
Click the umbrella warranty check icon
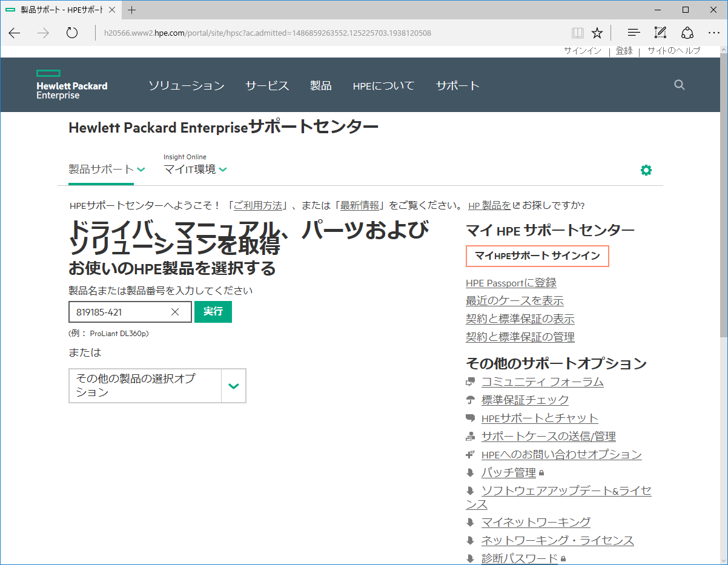470,400
